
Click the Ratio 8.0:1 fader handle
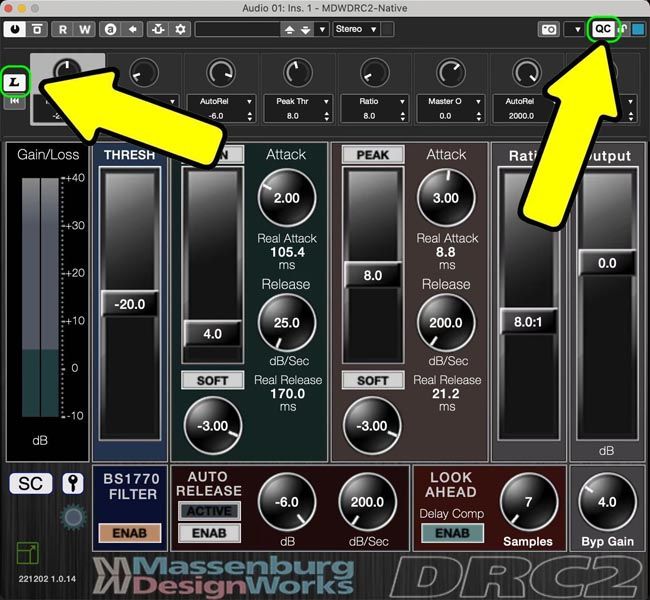(528, 321)
